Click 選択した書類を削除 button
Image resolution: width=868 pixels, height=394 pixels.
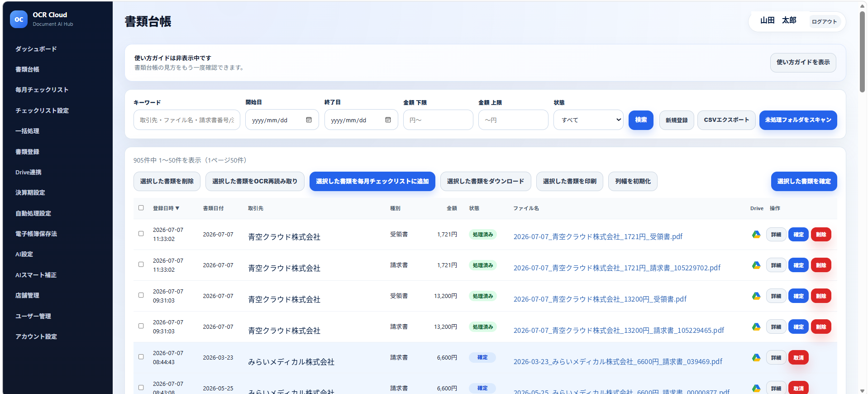(167, 181)
